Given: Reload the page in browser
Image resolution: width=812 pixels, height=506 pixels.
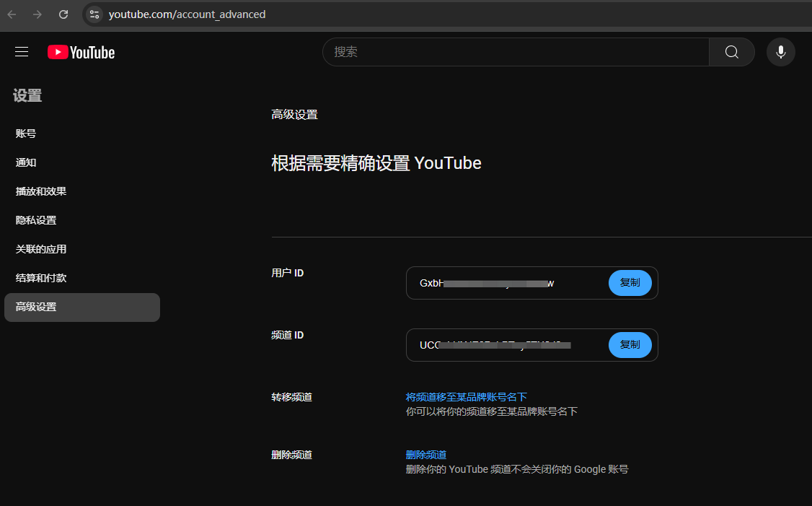Looking at the screenshot, I should (63, 14).
